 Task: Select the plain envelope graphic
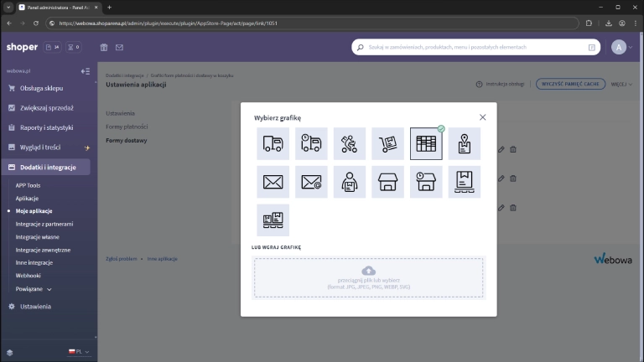click(x=273, y=182)
